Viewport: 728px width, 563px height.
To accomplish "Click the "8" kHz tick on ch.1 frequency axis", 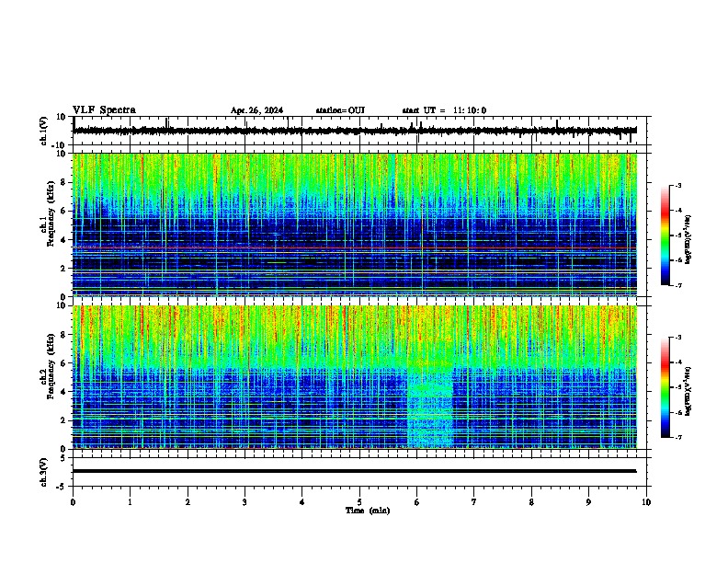I will pos(63,182).
